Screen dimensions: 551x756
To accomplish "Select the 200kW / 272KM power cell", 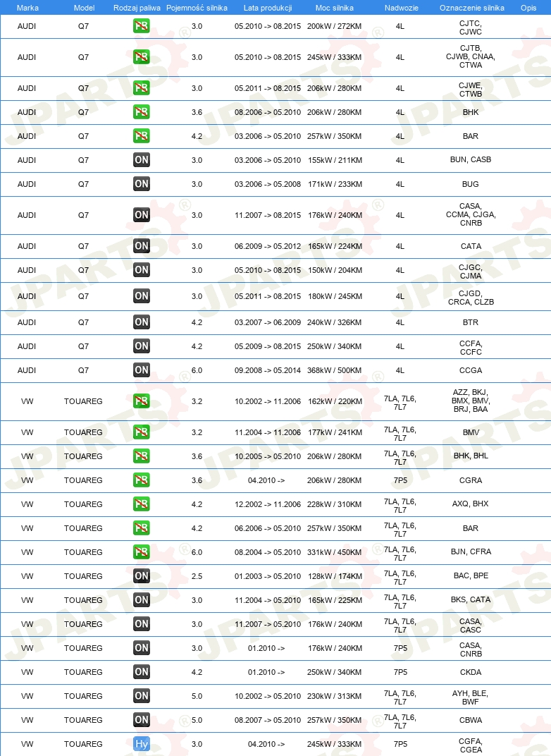I will pos(334,26).
